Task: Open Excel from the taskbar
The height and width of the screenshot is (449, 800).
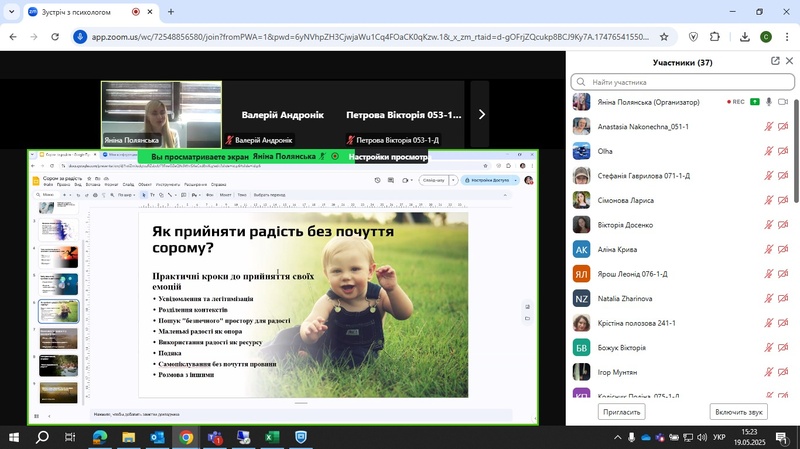Action: pos(272,437)
